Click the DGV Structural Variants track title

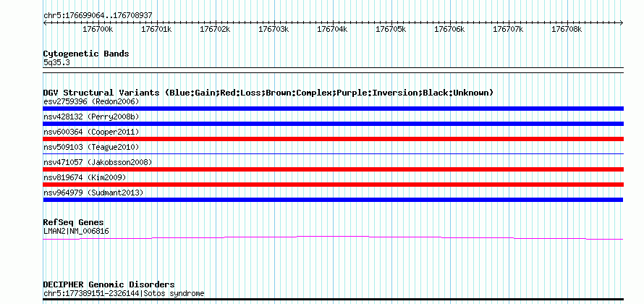tap(268, 93)
